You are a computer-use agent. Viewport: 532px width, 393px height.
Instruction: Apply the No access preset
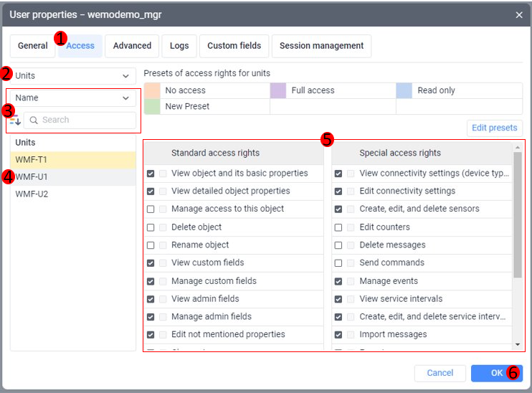[207, 90]
